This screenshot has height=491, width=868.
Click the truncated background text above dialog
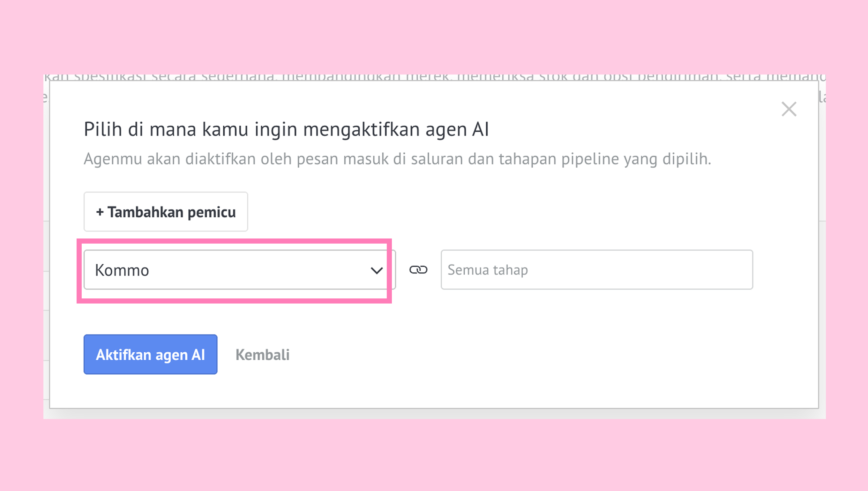tap(434, 77)
